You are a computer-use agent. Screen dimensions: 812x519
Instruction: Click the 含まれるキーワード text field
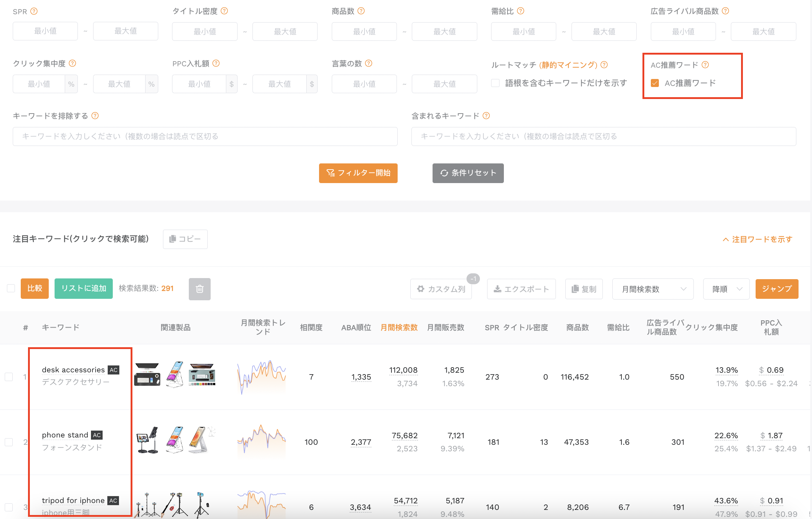pyautogui.click(x=604, y=136)
